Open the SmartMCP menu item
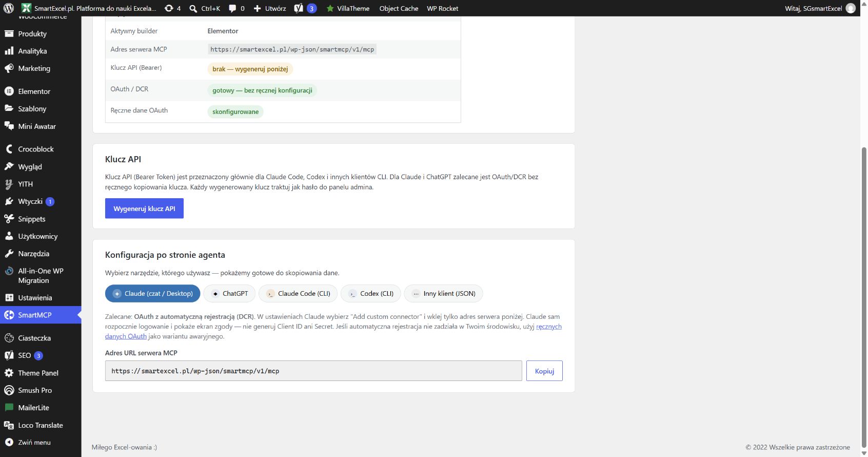The height and width of the screenshot is (457, 868). 41,315
